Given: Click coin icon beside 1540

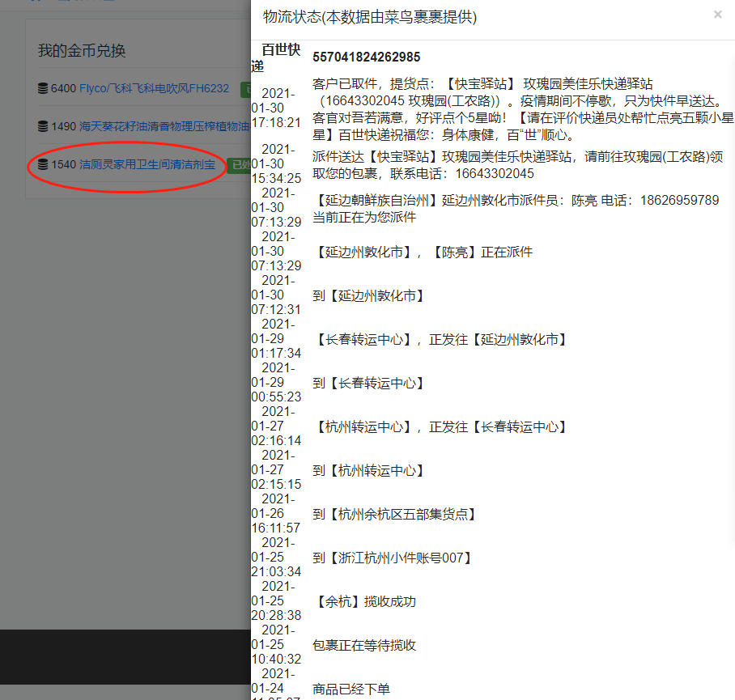Looking at the screenshot, I should point(43,164).
